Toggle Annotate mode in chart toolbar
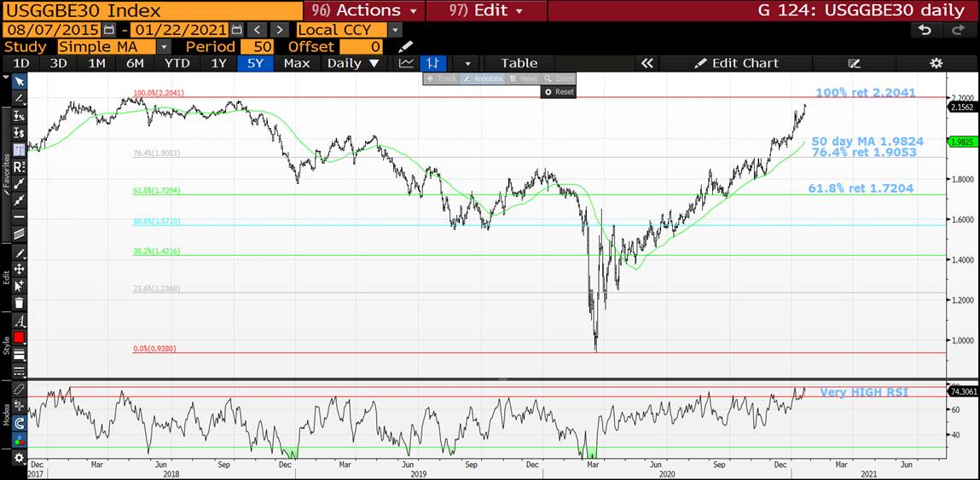Viewport: 980px width, 480px height. pos(484,78)
